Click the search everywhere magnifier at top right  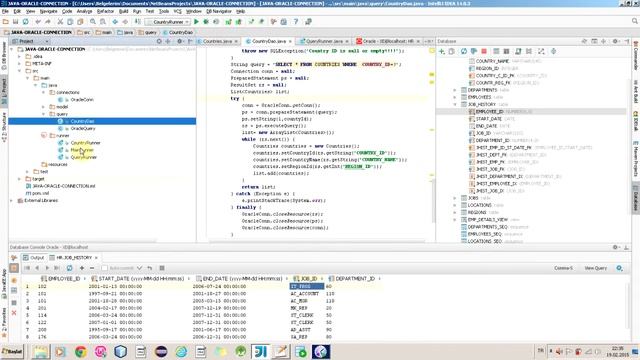tap(635, 21)
